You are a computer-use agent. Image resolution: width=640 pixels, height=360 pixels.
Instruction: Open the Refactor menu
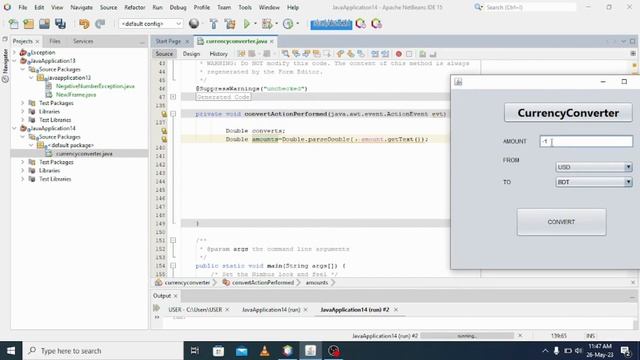click(x=135, y=7)
